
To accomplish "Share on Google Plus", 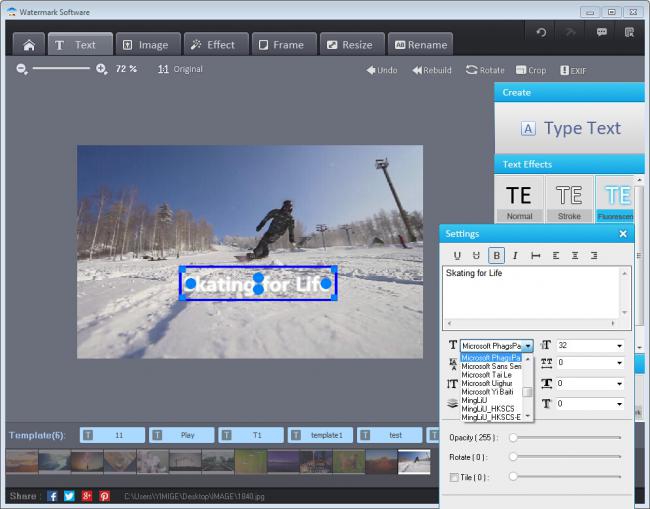I will click(x=87, y=496).
